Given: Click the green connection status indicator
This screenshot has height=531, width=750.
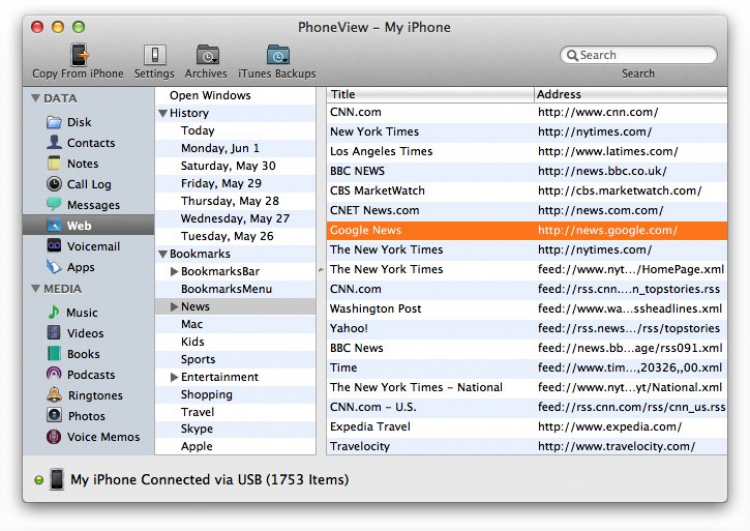Looking at the screenshot, I should pos(39,480).
